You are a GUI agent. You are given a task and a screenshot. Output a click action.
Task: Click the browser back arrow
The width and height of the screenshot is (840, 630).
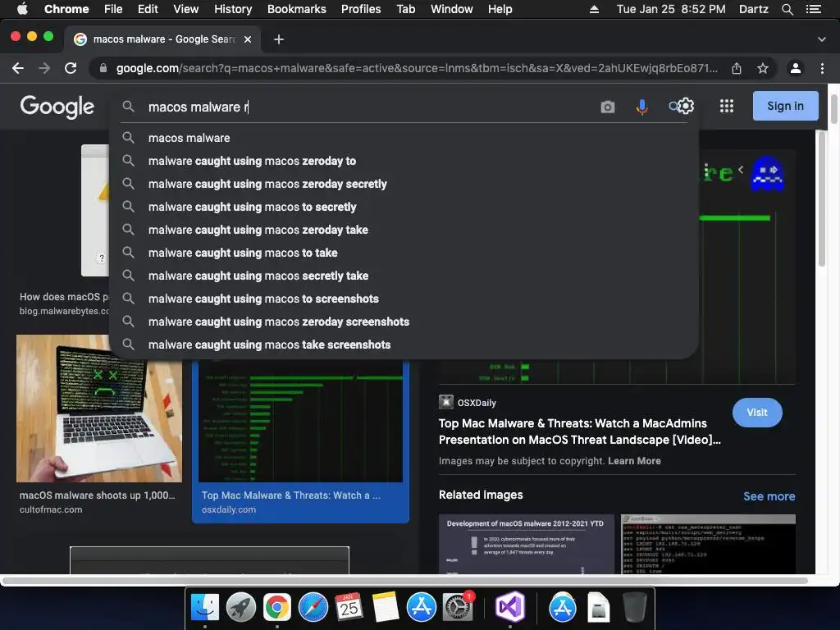coord(18,68)
